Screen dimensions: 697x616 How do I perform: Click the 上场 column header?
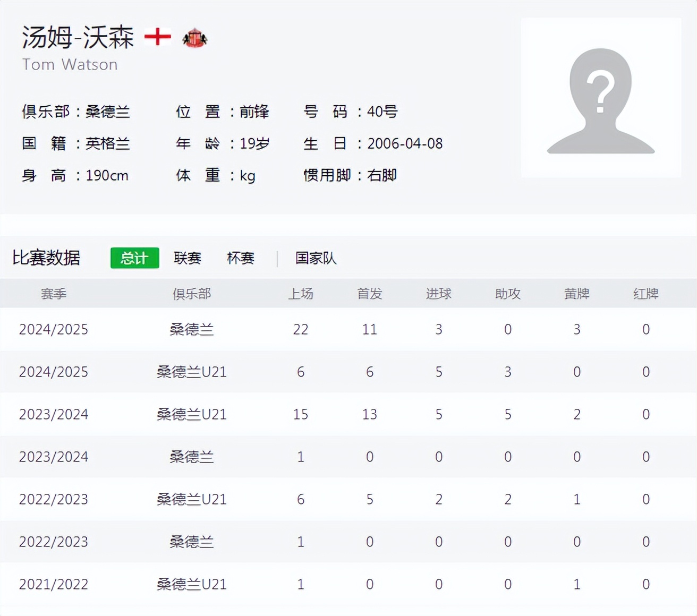(x=301, y=294)
